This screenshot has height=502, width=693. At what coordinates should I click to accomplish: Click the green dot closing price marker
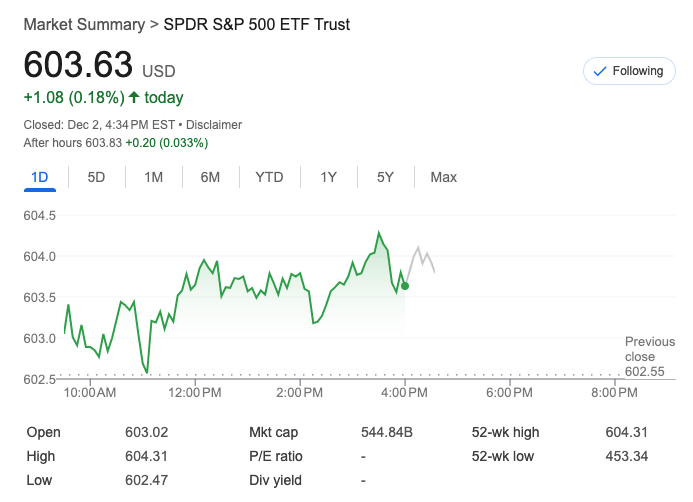(x=405, y=286)
